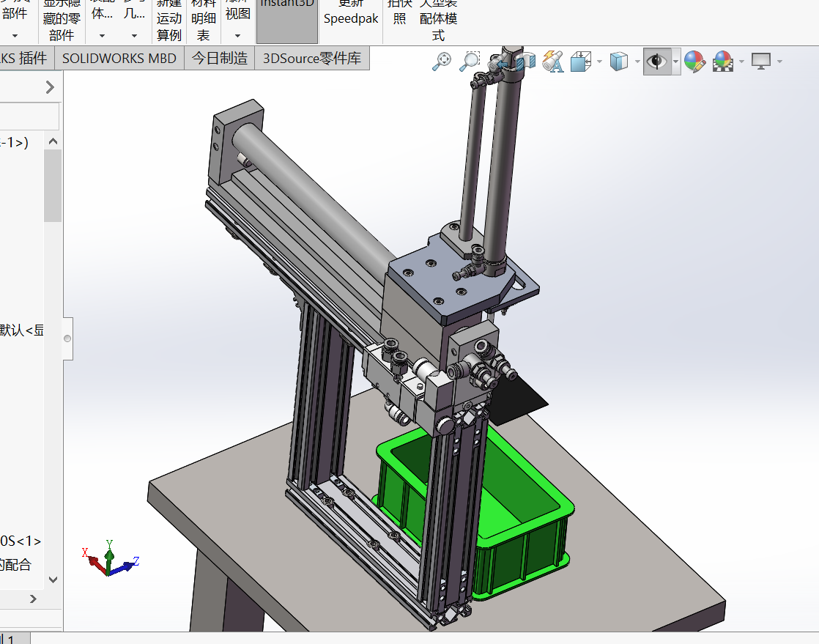The height and width of the screenshot is (644, 819).
Task: Open Edit Appearance color ball with pencil
Action: (694, 61)
